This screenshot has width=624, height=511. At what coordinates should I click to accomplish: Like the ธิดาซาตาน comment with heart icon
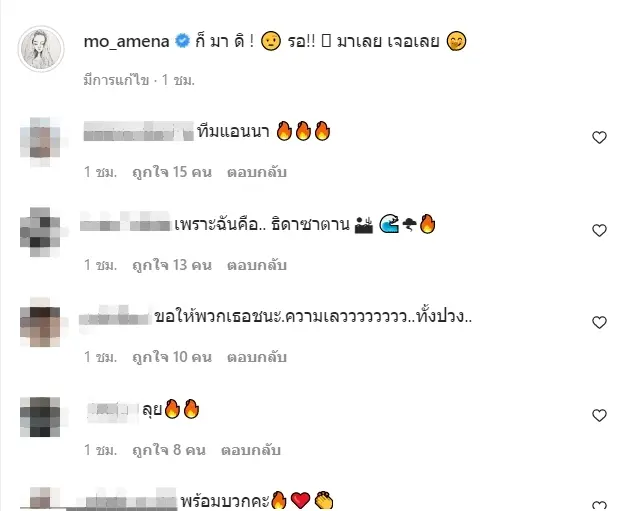coord(599,230)
